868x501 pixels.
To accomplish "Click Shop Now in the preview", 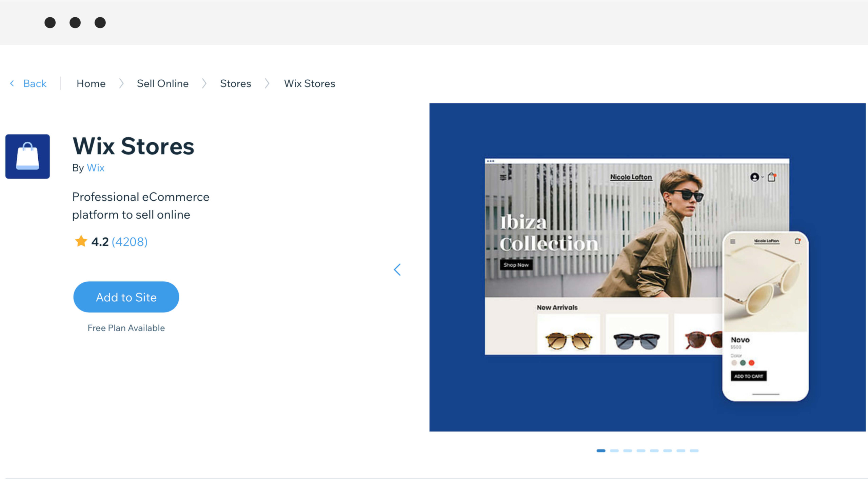I will click(516, 265).
